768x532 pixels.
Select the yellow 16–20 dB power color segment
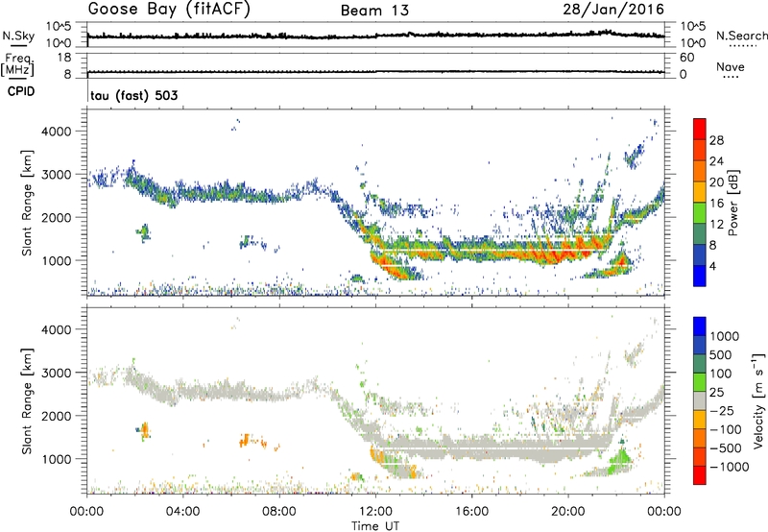[x=700, y=192]
